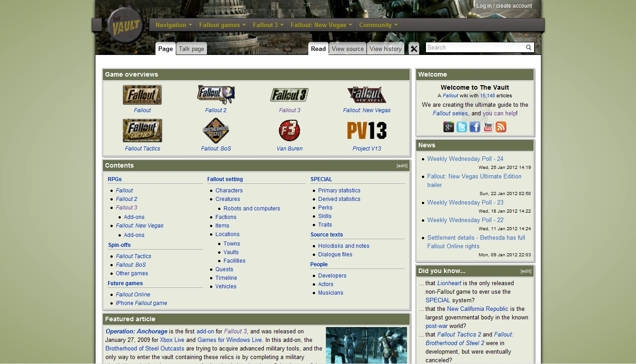
Task: Open the Brotherhood of Steel Outcasts link
Action: (x=145, y=349)
